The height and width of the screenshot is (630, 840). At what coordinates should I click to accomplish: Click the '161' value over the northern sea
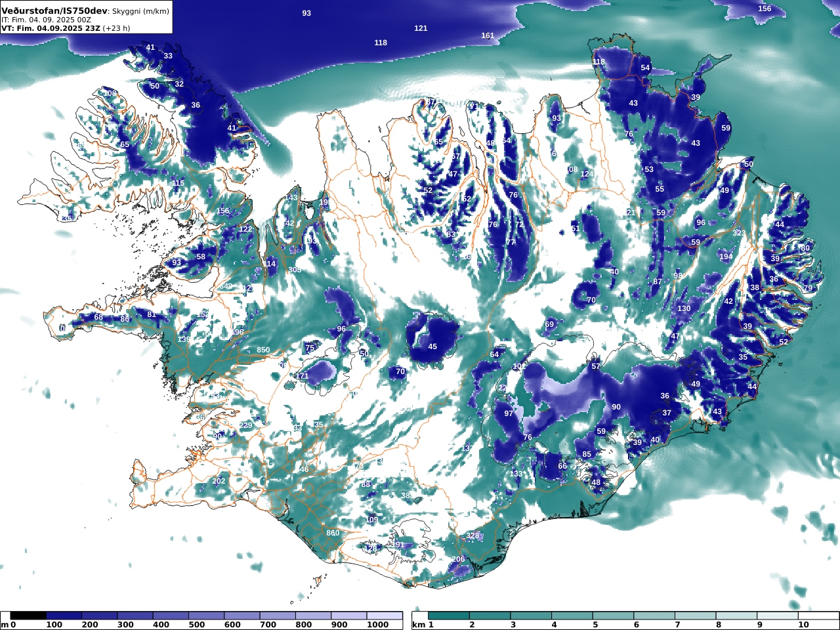[x=488, y=35]
